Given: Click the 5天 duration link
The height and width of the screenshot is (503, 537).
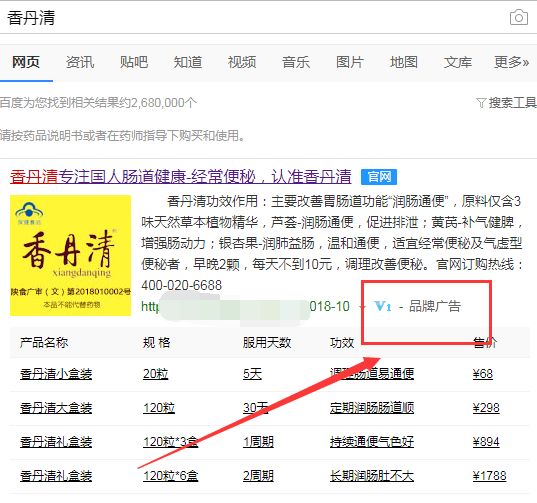Looking at the screenshot, I should point(252,374).
